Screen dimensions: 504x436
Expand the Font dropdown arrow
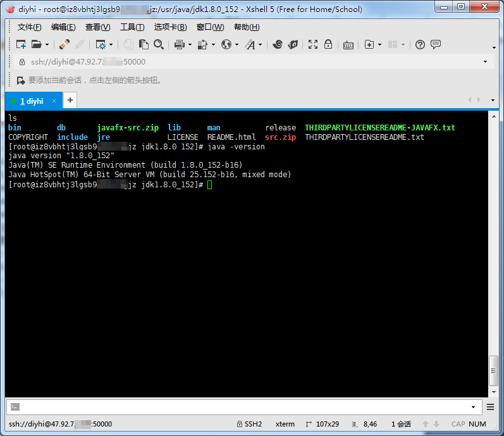click(x=261, y=45)
